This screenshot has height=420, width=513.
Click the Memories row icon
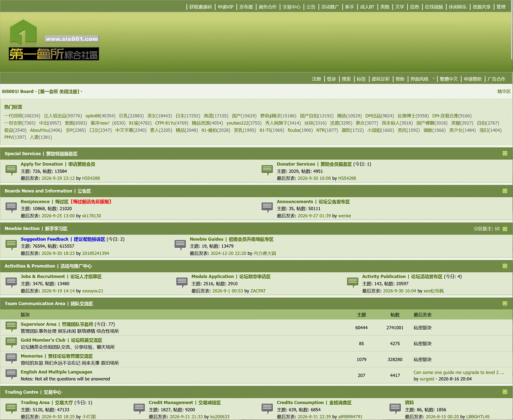pyautogui.click(x=11, y=359)
